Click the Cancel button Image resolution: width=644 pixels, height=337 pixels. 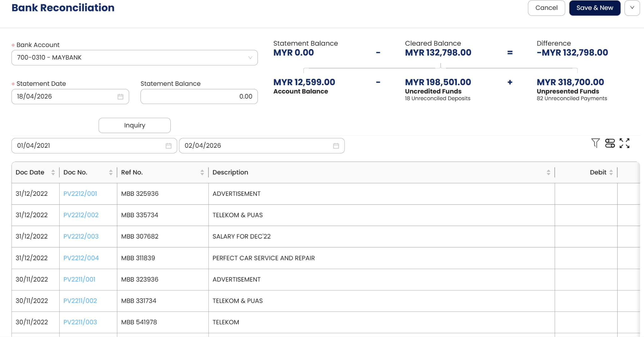[x=546, y=8]
